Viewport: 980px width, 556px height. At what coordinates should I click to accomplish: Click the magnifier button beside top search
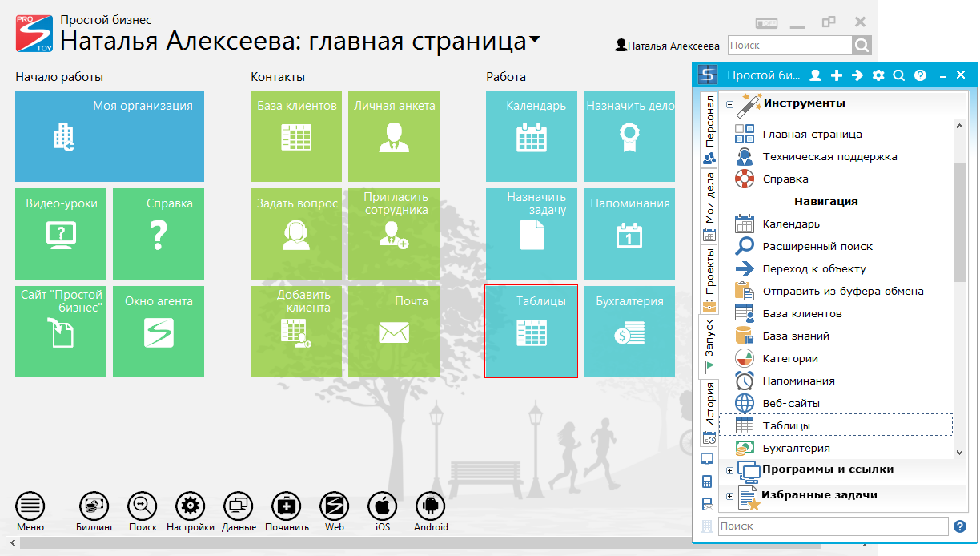862,46
